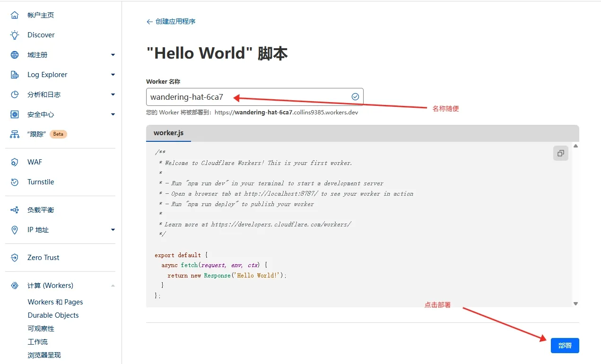This screenshot has width=601, height=364.
Task: Click the Workers compute diamond icon
Action: point(15,286)
